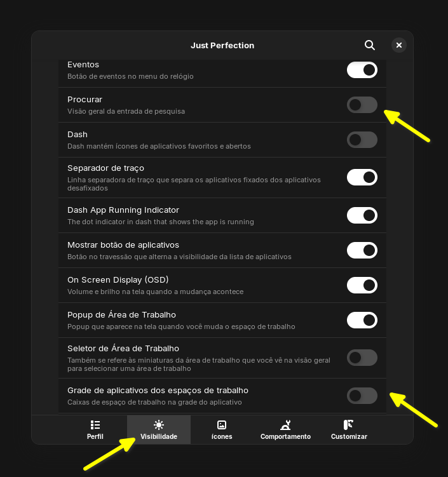
Task: Disable Dash App Running Indicator
Action: click(x=362, y=215)
